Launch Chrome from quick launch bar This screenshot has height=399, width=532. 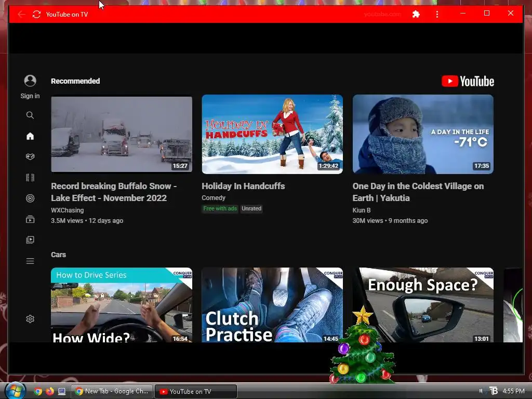pyautogui.click(x=38, y=391)
